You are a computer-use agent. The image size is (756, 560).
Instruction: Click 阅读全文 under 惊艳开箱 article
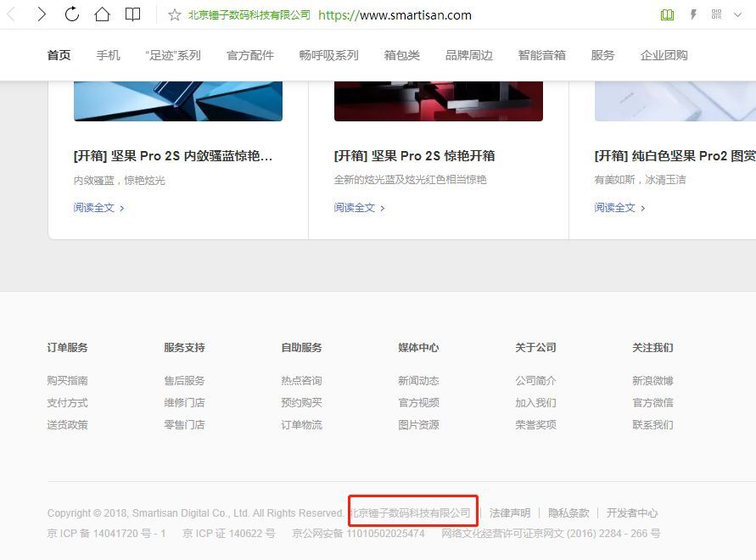click(x=359, y=208)
